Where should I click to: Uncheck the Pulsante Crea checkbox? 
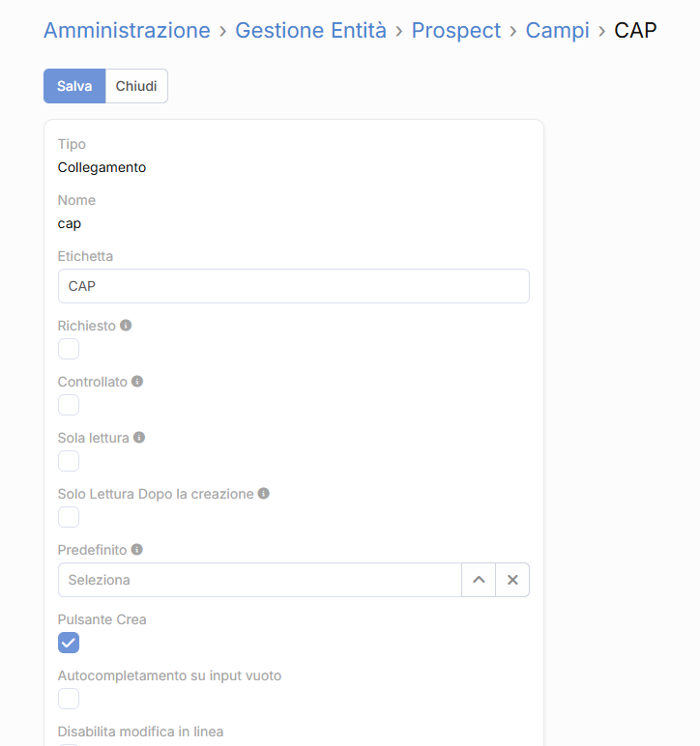click(x=69, y=643)
